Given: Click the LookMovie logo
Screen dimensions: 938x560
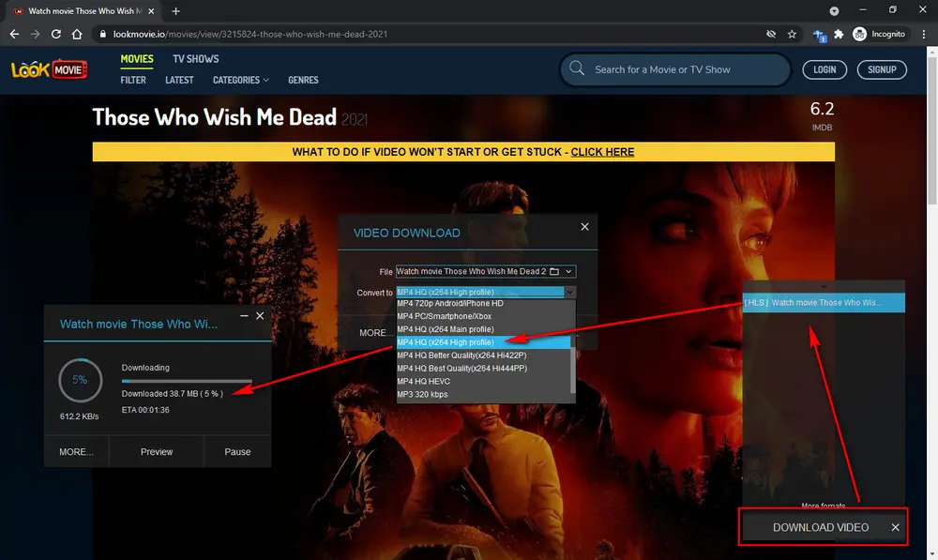Looking at the screenshot, I should 49,70.
